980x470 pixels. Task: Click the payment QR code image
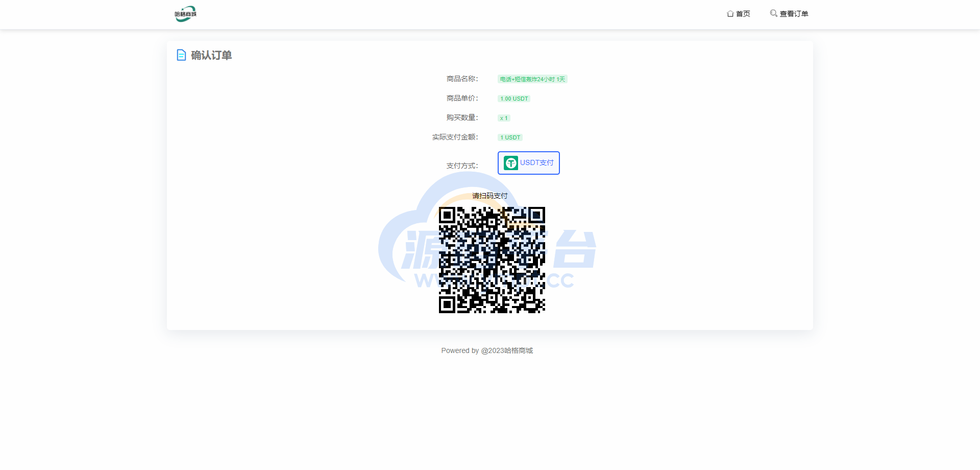492,260
